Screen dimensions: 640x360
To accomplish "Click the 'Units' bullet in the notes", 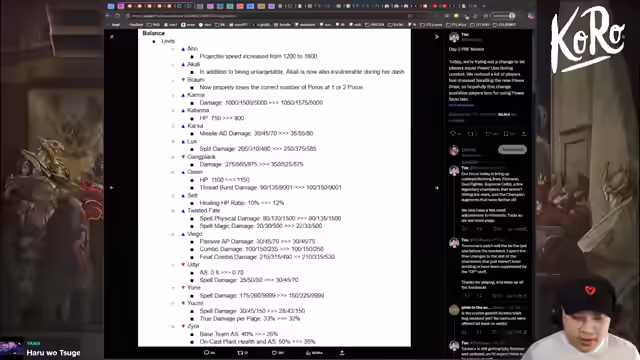I will tap(168, 41).
